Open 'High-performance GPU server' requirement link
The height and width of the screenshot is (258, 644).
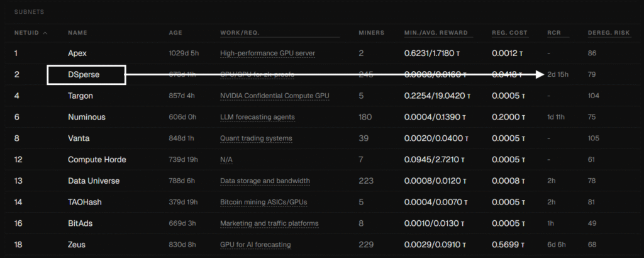pyautogui.click(x=267, y=53)
